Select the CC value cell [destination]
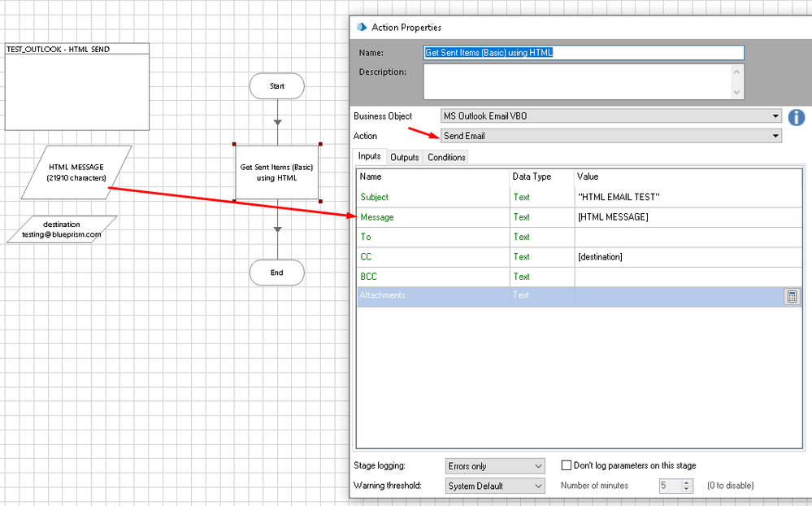The image size is (812, 506). point(688,256)
